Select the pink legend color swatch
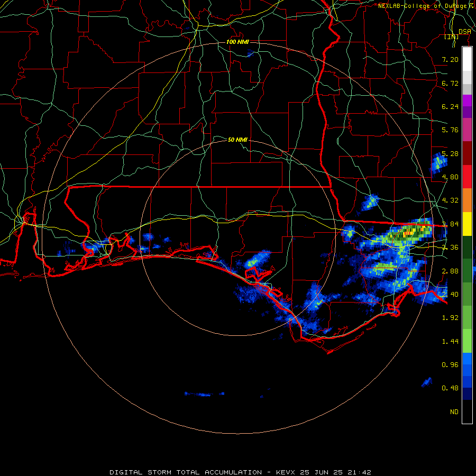Screen dimensions: 476x476 (x=467, y=130)
